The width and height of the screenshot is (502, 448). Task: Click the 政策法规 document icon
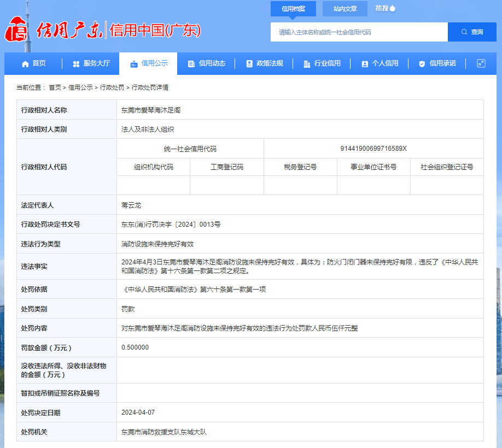pos(249,64)
